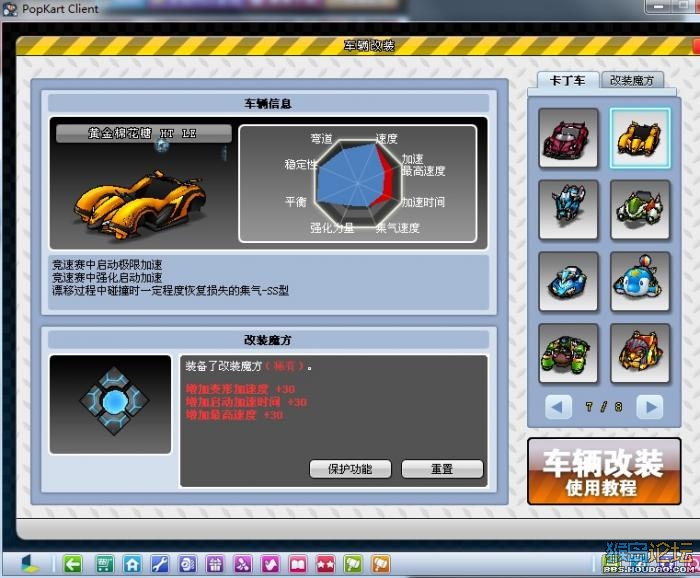Click the 弯道 radar label
This screenshot has height=578, width=700.
321,139
